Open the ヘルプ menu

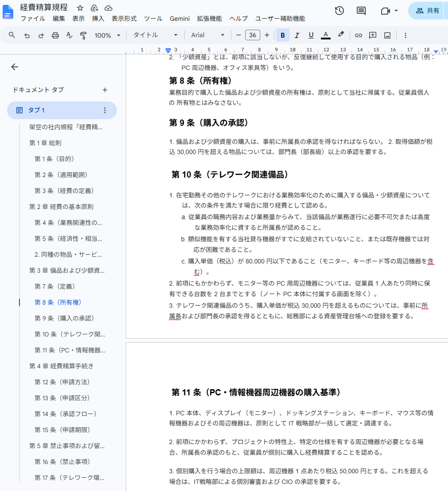pyautogui.click(x=239, y=19)
